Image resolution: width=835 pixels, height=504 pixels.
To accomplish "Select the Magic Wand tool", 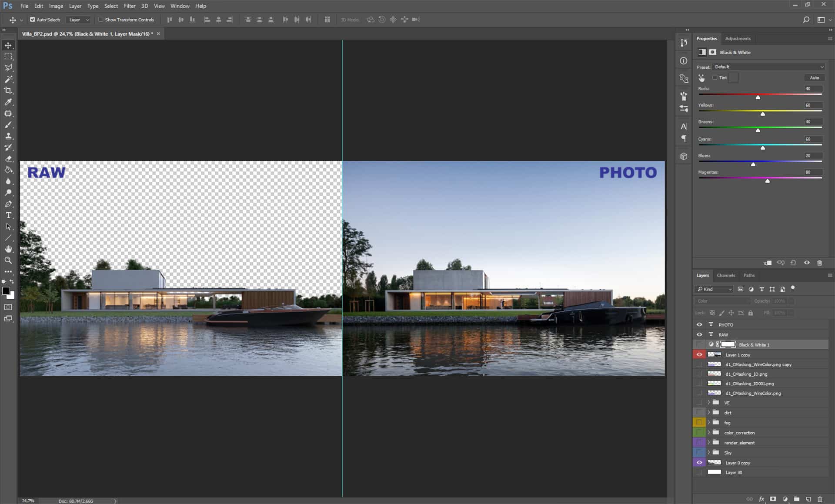I will click(x=8, y=79).
